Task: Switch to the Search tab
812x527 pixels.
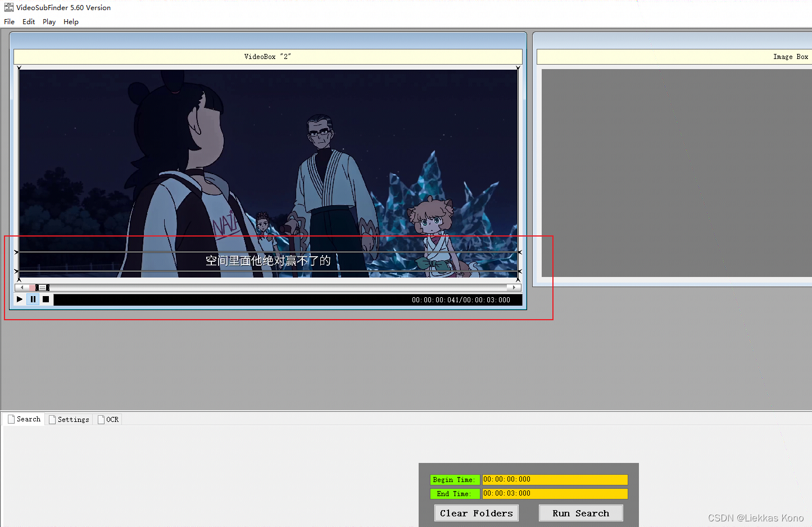Action: [24, 419]
